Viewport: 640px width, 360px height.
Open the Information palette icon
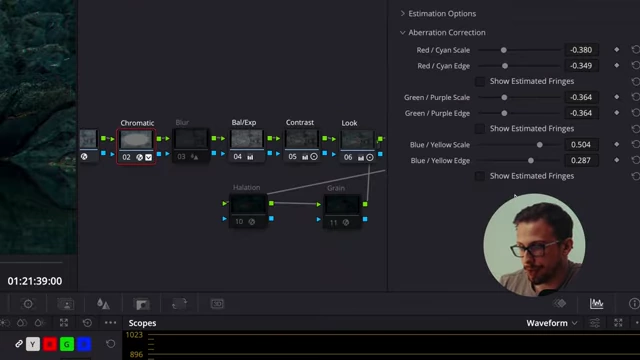[x=634, y=303]
